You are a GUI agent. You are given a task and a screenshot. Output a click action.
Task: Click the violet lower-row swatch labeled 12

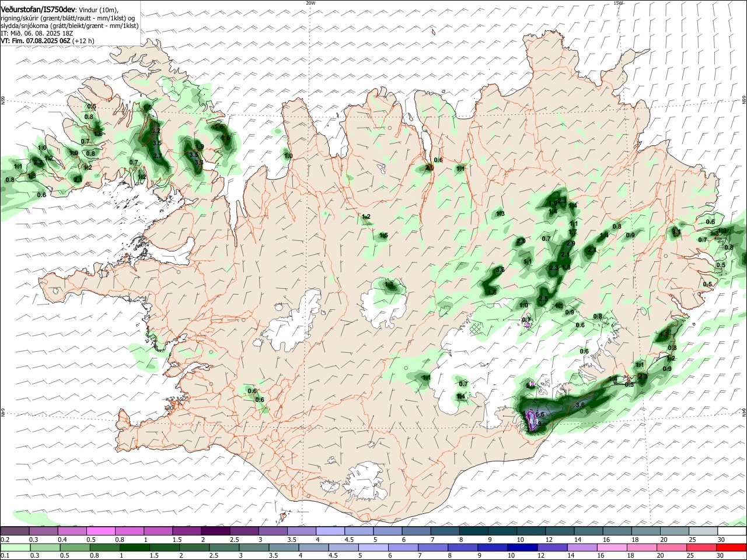click(553, 547)
